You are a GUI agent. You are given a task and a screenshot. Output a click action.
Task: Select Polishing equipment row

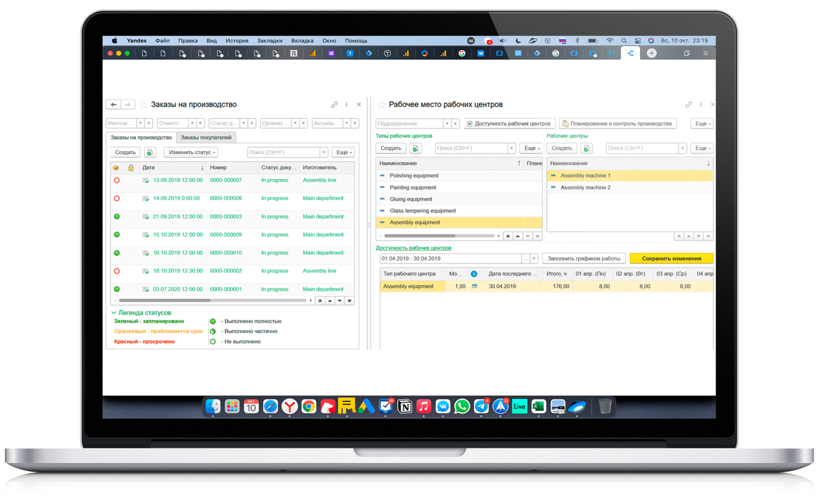point(459,176)
